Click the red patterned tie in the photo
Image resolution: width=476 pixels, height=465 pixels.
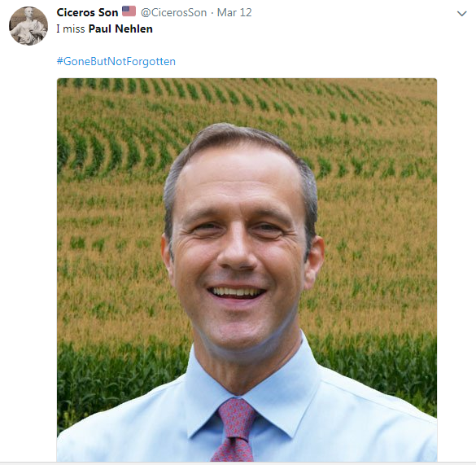point(235,430)
